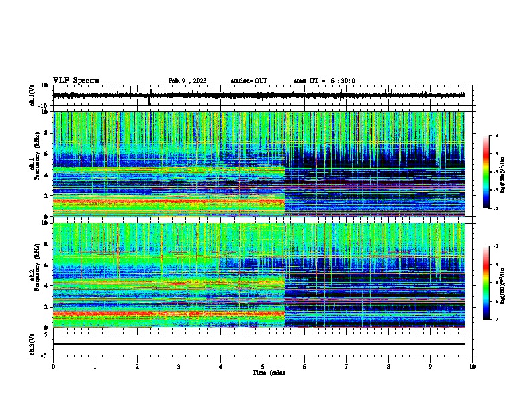Click the date text "Feb. 9, 2023"
Screen dimensions: 532x411
click(x=187, y=81)
